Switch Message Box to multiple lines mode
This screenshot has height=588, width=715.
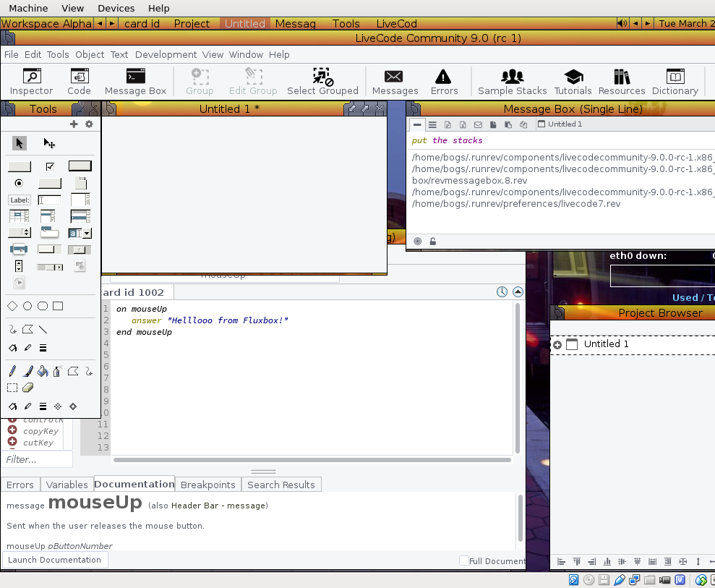(432, 124)
